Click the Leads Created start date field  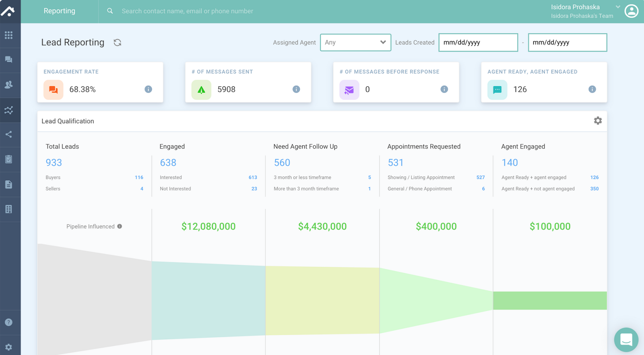coord(478,42)
